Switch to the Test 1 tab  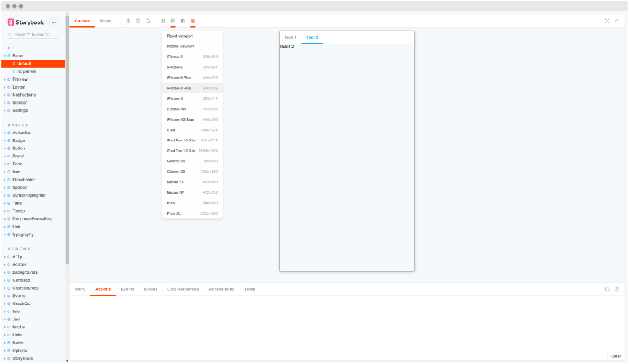coord(290,37)
